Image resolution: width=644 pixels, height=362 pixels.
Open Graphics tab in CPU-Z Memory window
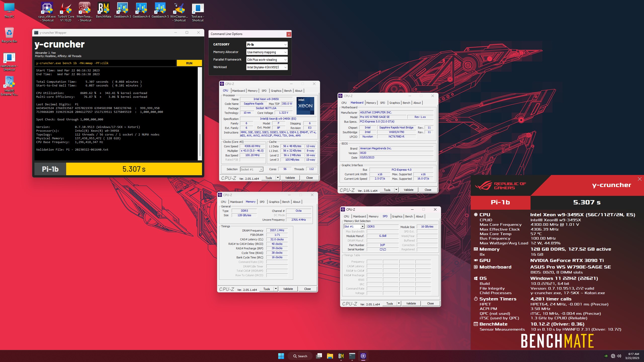274,202
